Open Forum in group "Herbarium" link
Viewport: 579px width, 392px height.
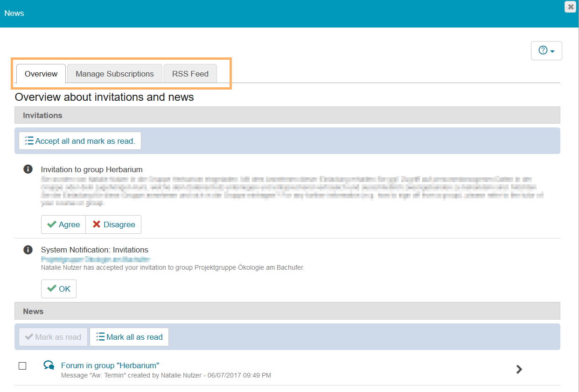click(110, 365)
